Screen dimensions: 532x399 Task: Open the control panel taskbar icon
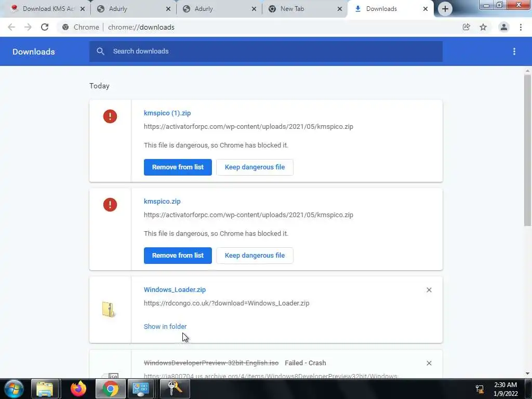tap(141, 389)
